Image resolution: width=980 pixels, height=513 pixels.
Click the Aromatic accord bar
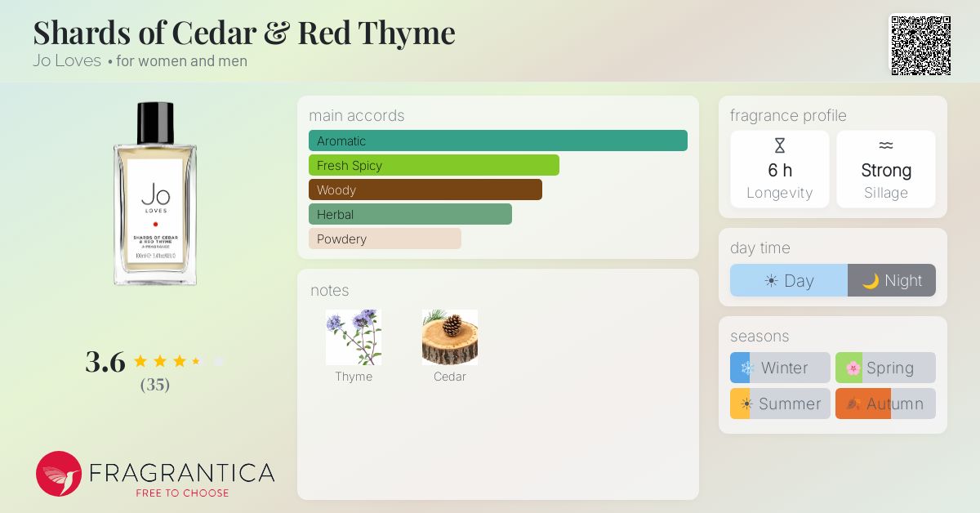coord(498,141)
